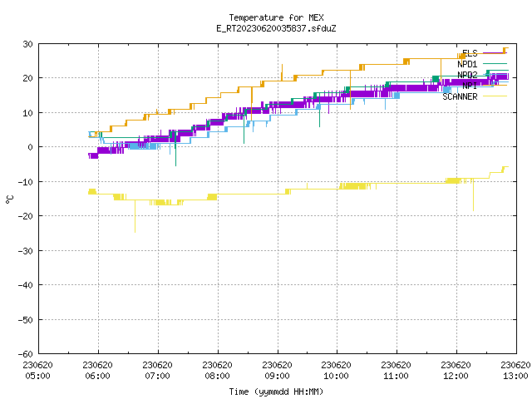Click the y-axis label -50
532x399 pixels.
coord(26,319)
